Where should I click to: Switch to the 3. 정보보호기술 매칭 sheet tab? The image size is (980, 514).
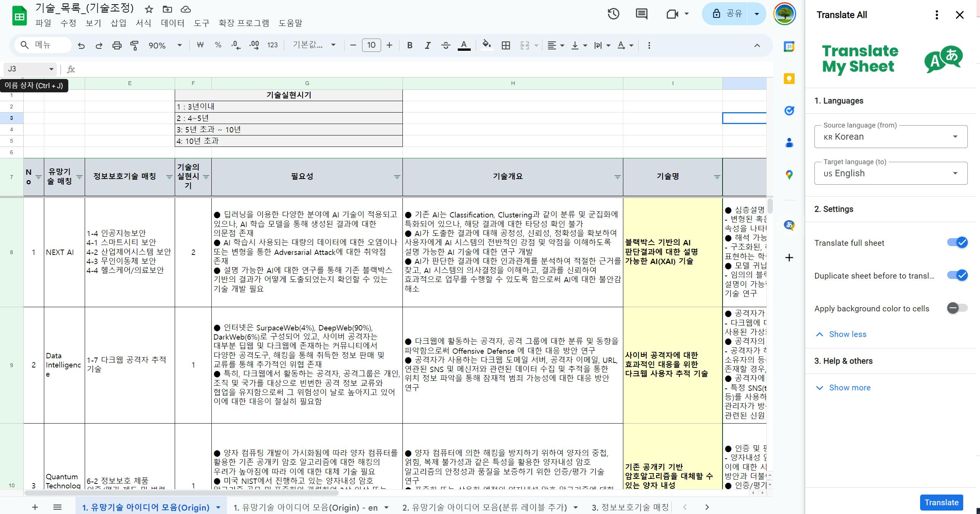[630, 507]
